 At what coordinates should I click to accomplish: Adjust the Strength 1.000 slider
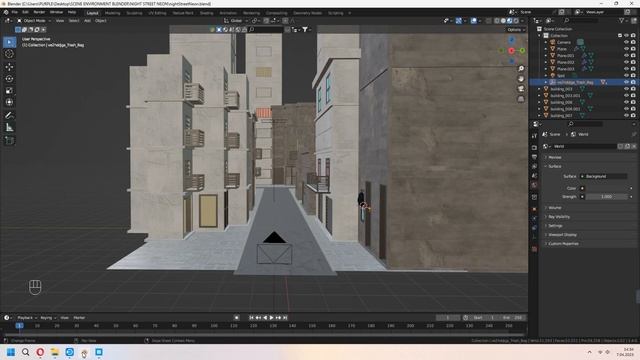(x=607, y=197)
